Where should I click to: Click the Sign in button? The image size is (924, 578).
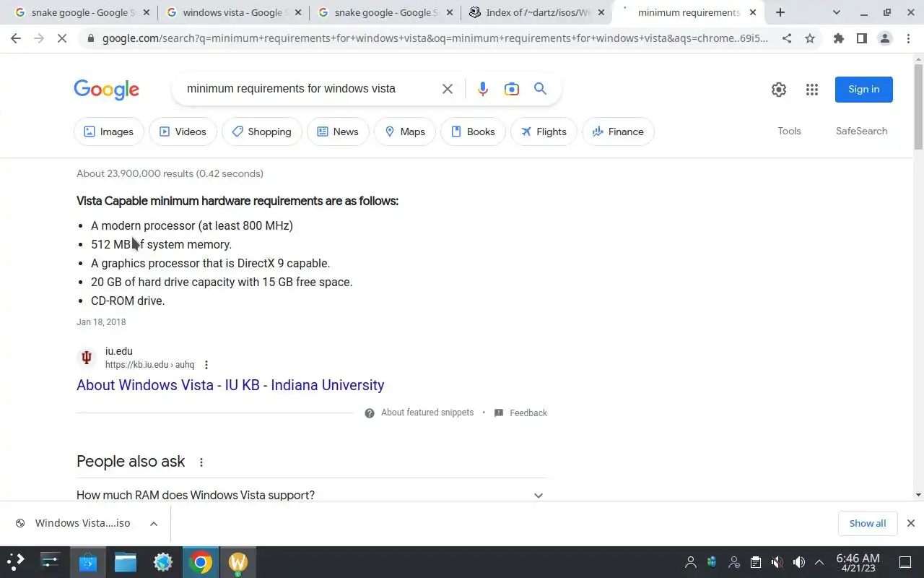(x=864, y=90)
